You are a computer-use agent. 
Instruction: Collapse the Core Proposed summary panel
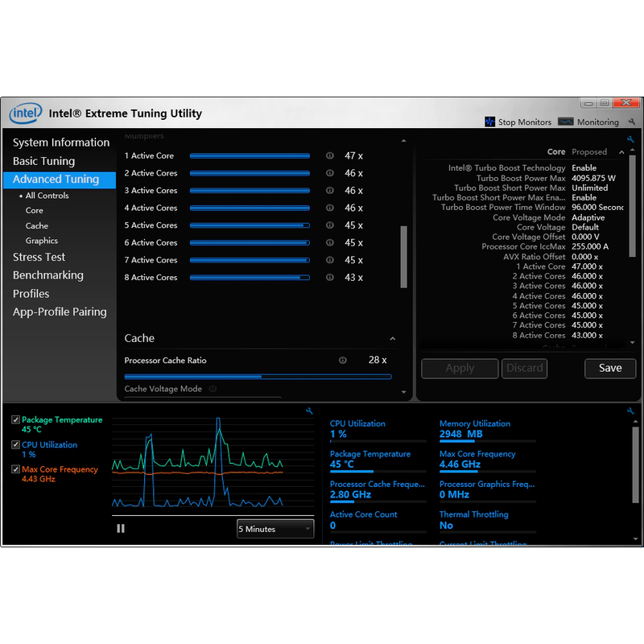pos(632,151)
